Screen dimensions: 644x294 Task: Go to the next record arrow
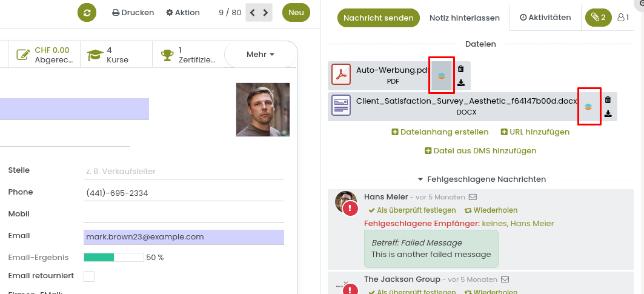[x=265, y=13]
